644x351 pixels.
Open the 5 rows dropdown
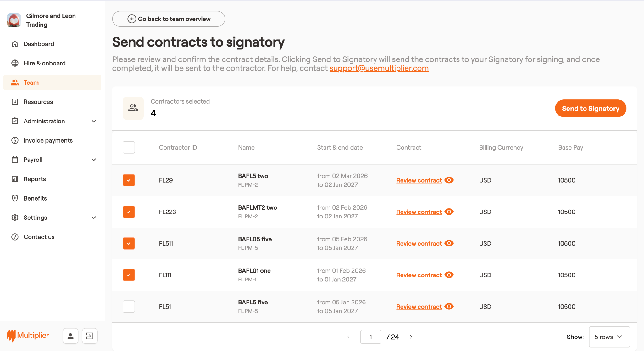coord(609,337)
